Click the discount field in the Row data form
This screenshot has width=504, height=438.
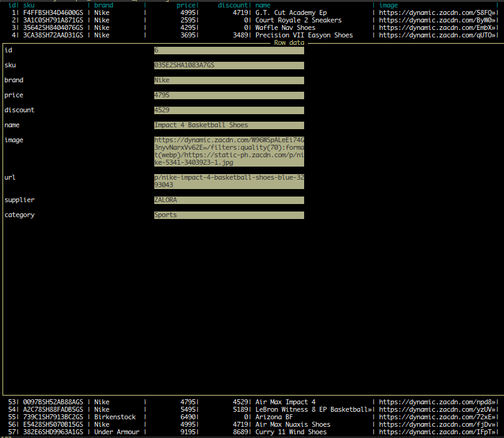tap(229, 110)
